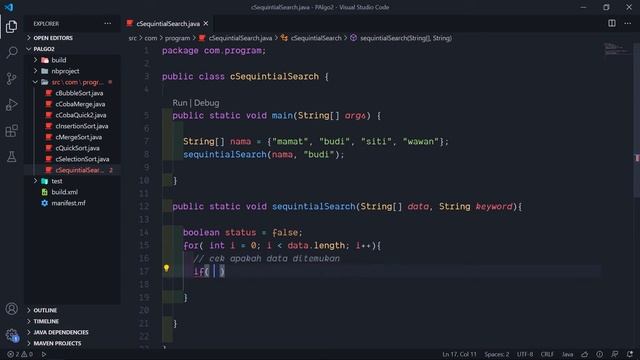Open cBubbleSort.java in explorer
The image size is (640, 360).
tap(72, 93)
